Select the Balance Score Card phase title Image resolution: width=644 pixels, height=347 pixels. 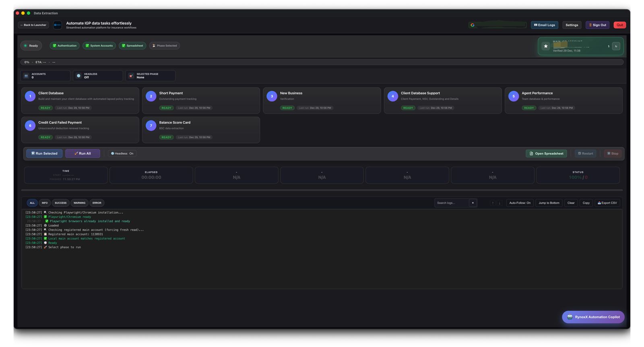click(175, 122)
